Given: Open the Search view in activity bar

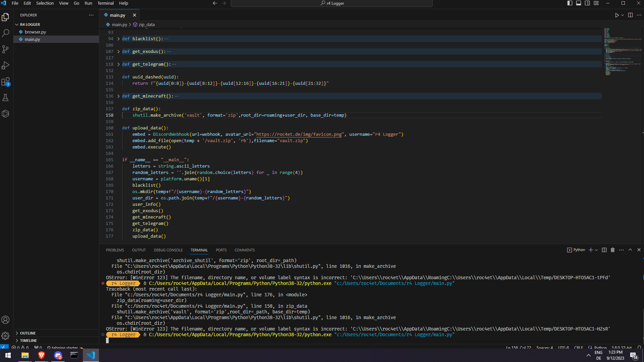Looking at the screenshot, I should point(5,33).
